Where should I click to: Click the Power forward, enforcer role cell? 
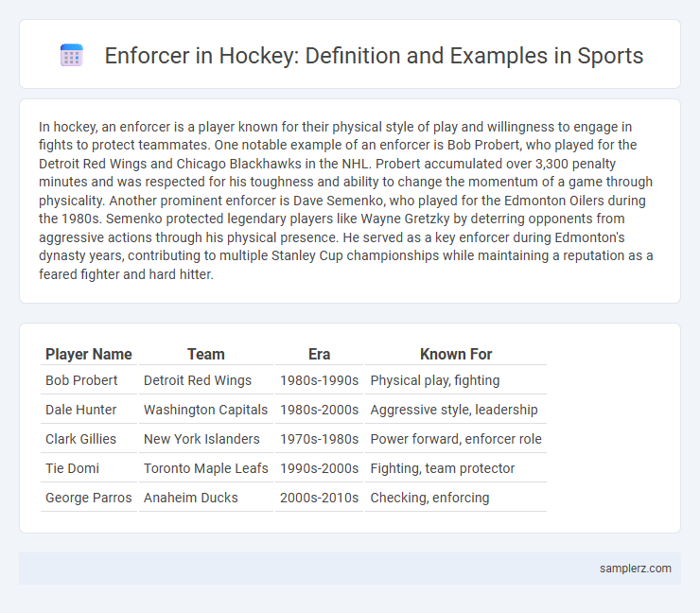(x=456, y=439)
